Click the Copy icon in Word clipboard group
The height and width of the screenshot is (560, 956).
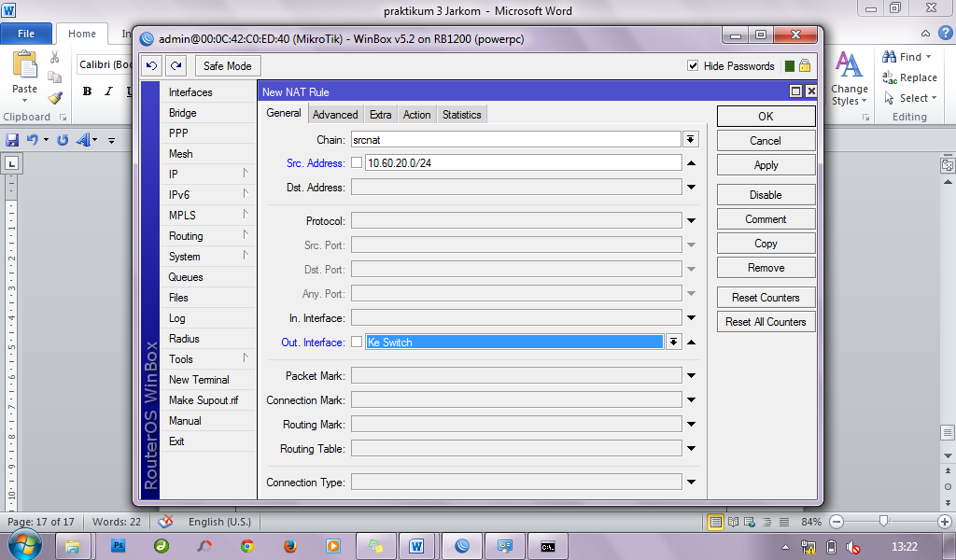point(54,77)
